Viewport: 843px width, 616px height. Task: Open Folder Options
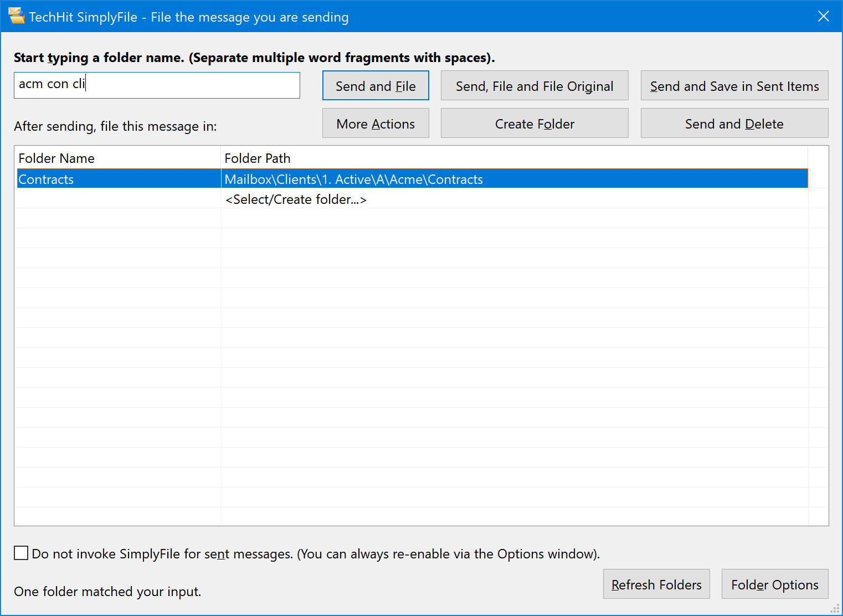coord(775,584)
